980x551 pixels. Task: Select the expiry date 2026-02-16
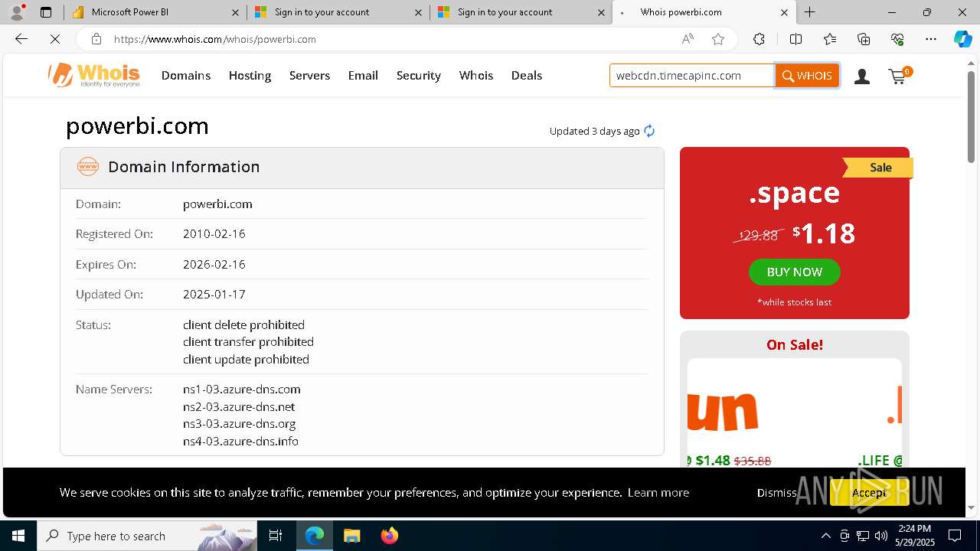pyautogui.click(x=214, y=264)
